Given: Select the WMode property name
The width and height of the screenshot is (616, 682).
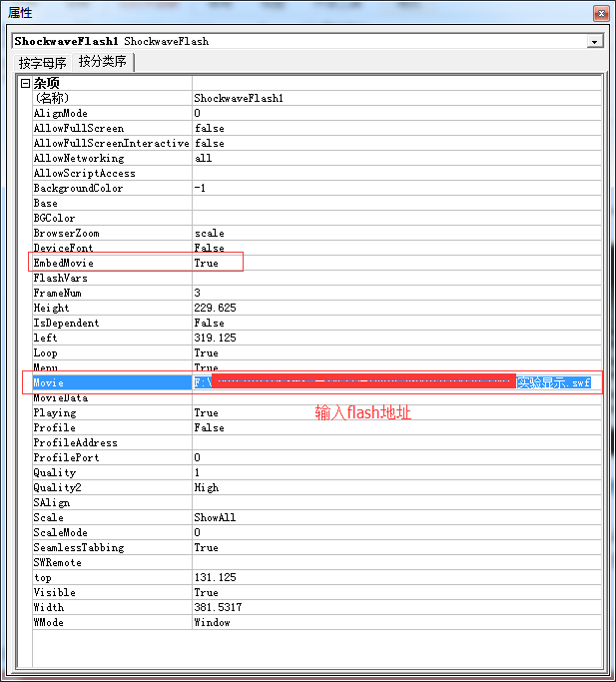Looking at the screenshot, I should point(112,622).
